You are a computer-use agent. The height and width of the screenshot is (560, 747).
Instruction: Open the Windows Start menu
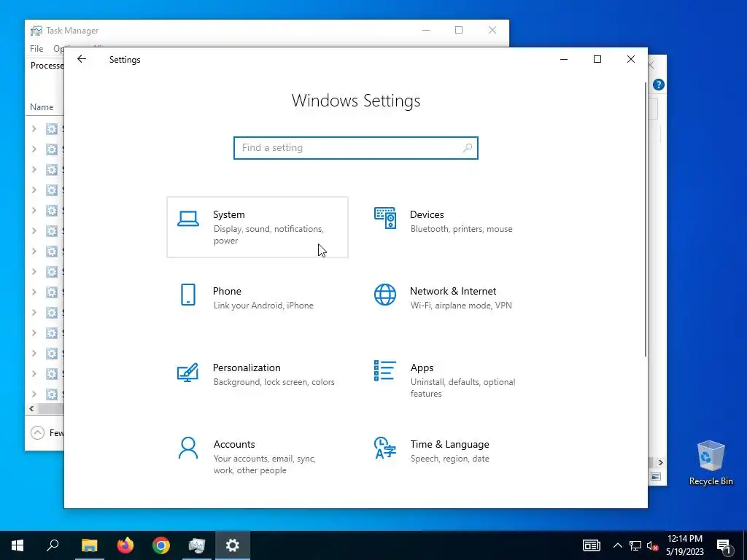point(18,545)
